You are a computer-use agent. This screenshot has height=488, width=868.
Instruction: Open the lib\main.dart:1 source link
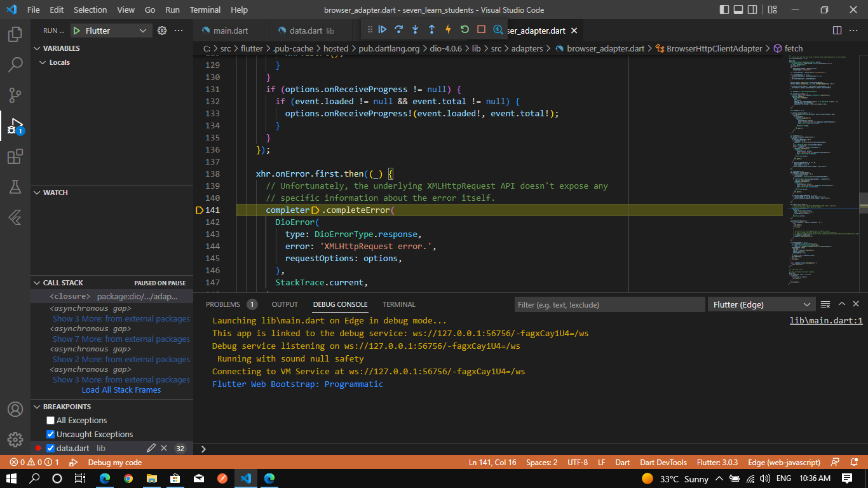pyautogui.click(x=826, y=321)
